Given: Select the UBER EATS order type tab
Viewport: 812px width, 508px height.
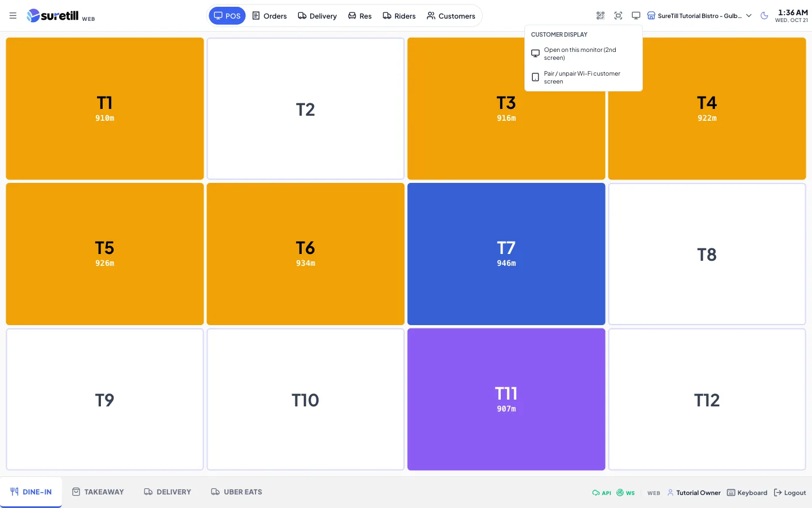Looking at the screenshot, I should tap(237, 492).
